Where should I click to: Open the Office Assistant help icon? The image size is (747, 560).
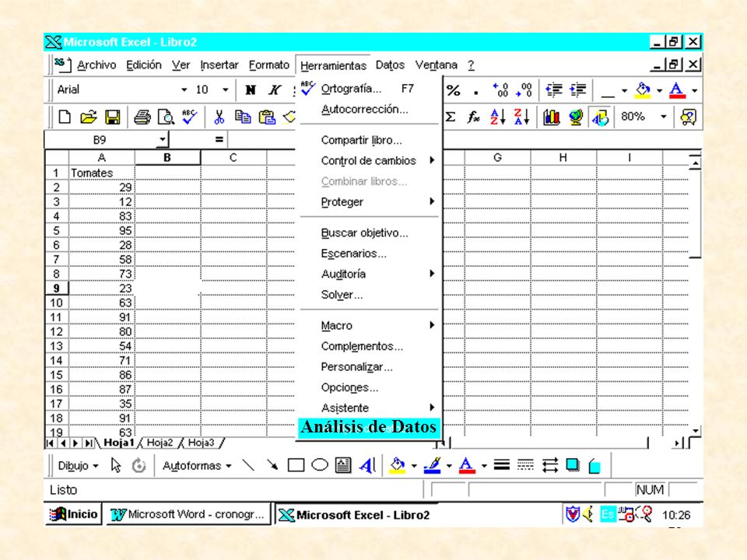pos(689,117)
